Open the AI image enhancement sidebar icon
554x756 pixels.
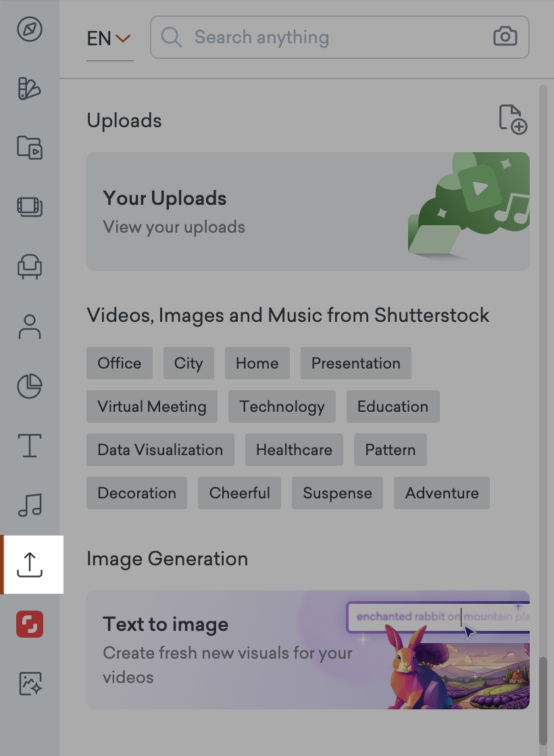pyautogui.click(x=29, y=684)
